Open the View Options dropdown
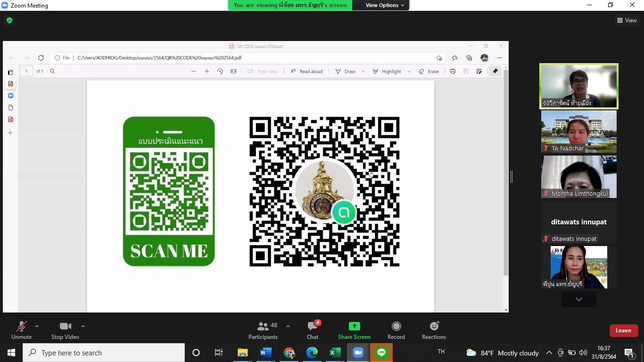 tap(385, 5)
